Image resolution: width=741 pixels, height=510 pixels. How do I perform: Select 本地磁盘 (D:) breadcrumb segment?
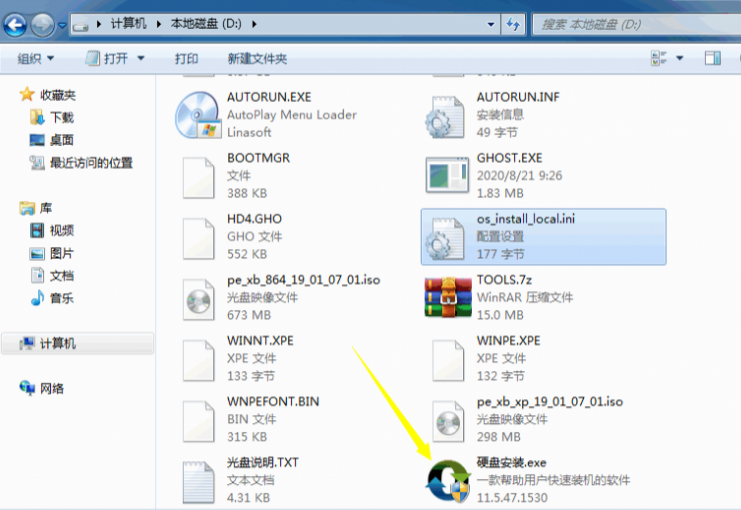[206, 24]
